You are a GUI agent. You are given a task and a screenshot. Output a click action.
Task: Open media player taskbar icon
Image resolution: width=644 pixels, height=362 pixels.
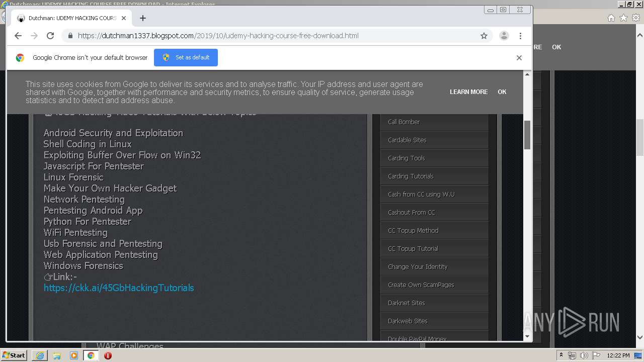point(74,355)
